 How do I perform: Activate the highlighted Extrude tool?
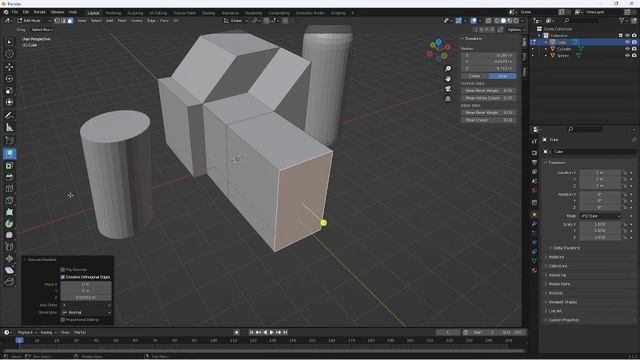point(9,153)
